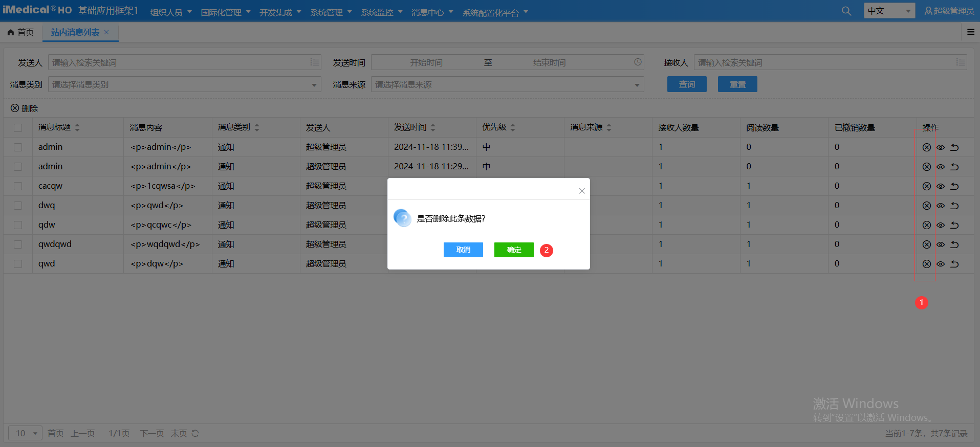Close the delete confirmation dialog with X

click(x=582, y=191)
